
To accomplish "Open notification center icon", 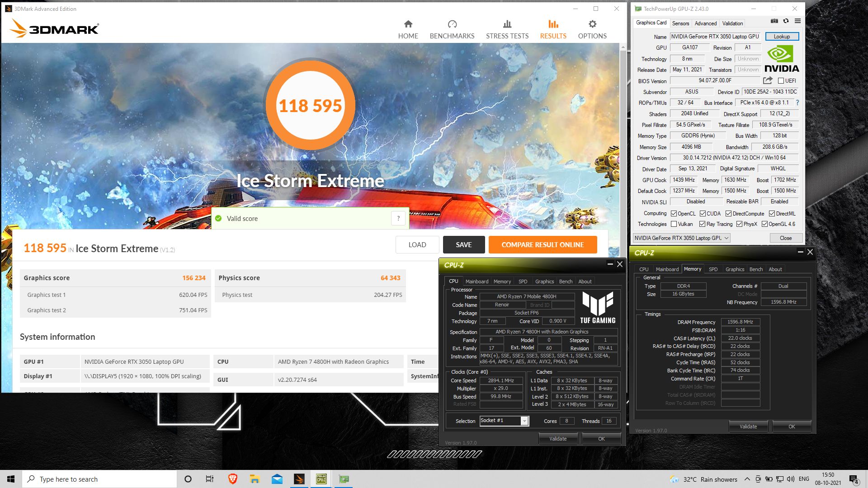I will pos(854,479).
